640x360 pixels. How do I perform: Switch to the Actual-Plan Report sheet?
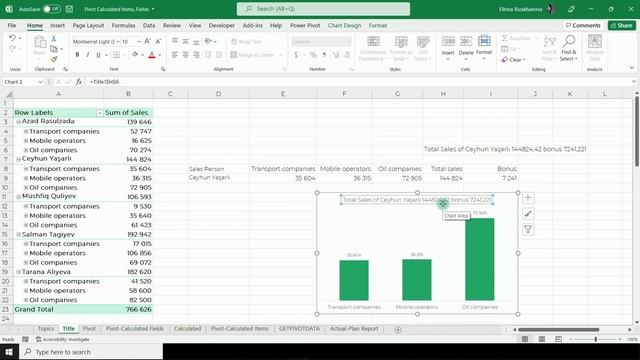click(354, 329)
